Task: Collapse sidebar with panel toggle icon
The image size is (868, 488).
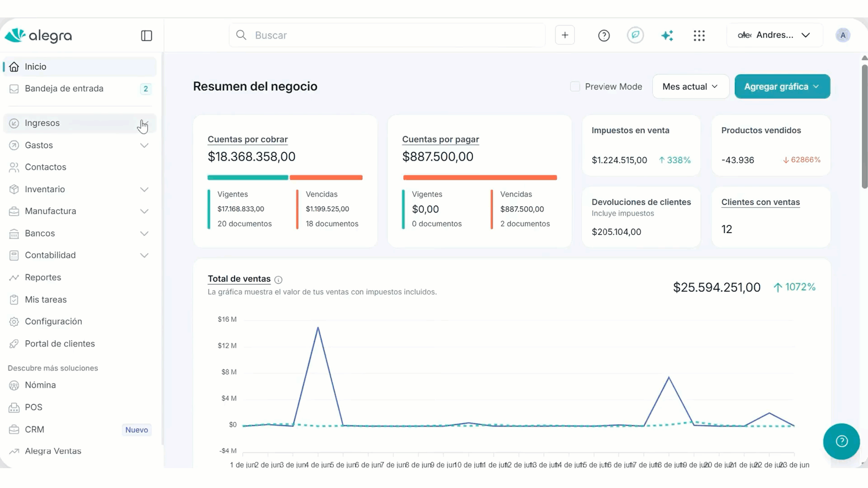Action: point(146,36)
